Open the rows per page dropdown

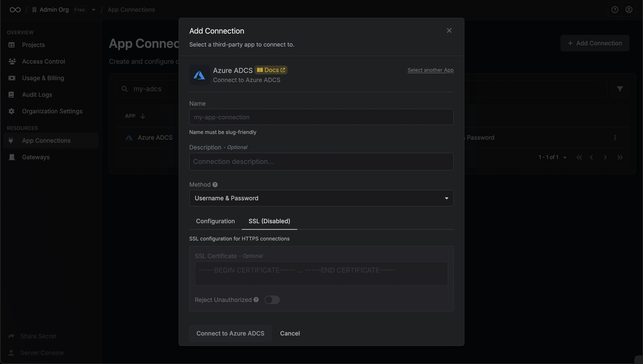pyautogui.click(x=565, y=158)
